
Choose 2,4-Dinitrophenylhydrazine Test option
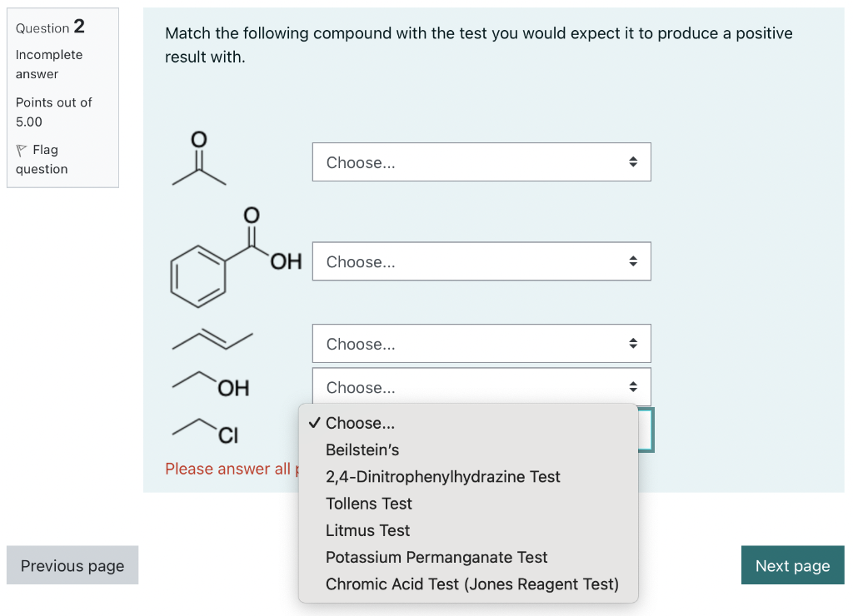pos(442,477)
